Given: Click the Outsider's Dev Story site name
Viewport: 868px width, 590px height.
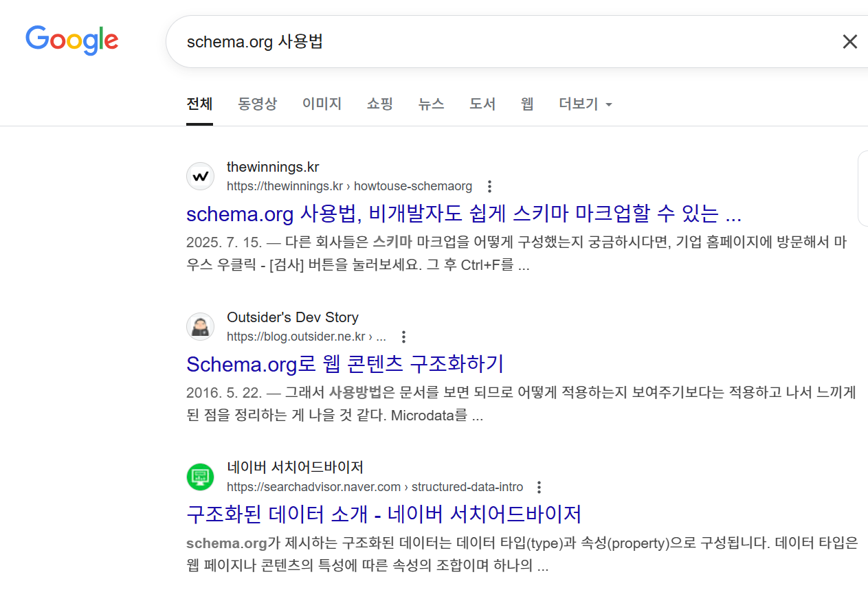Looking at the screenshot, I should [x=293, y=317].
